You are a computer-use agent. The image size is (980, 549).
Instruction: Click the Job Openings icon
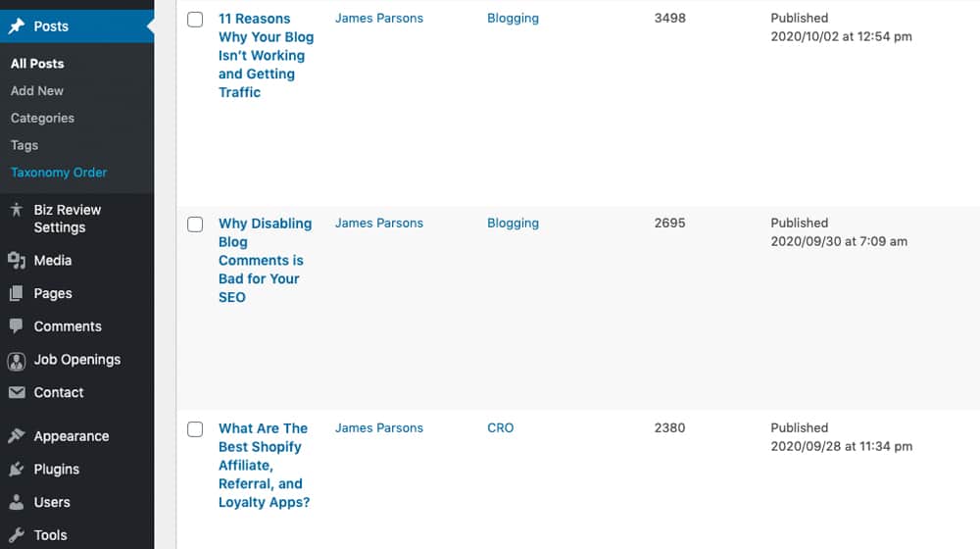click(x=17, y=360)
